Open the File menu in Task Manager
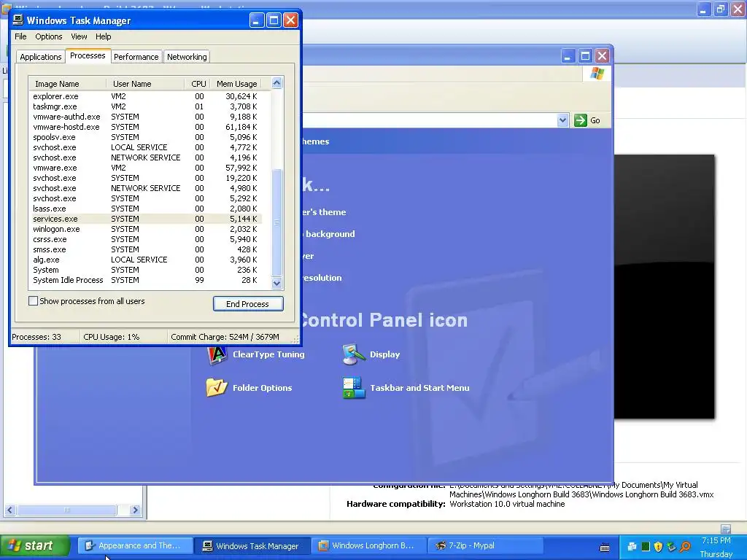747x560 pixels. coord(20,36)
